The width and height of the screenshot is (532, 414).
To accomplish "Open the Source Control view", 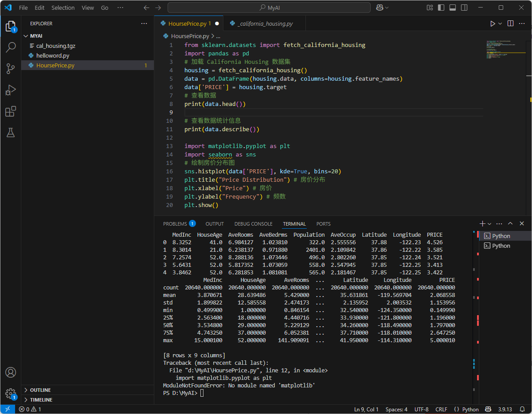I will point(11,68).
